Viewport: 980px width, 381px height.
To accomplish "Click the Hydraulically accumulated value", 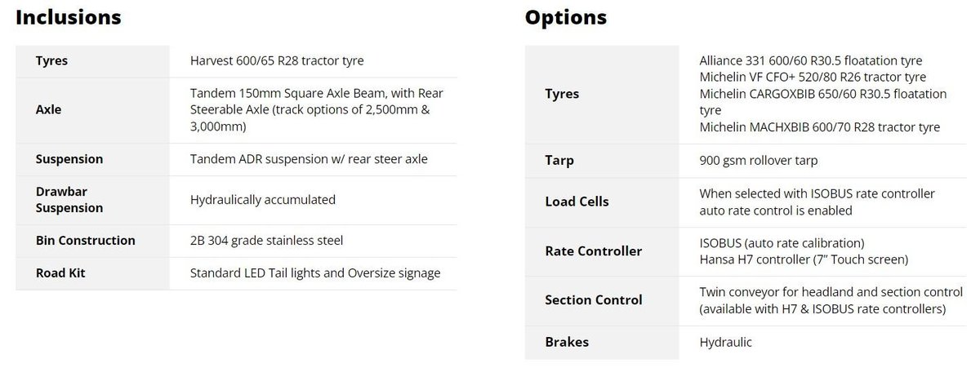I will click(x=263, y=200).
